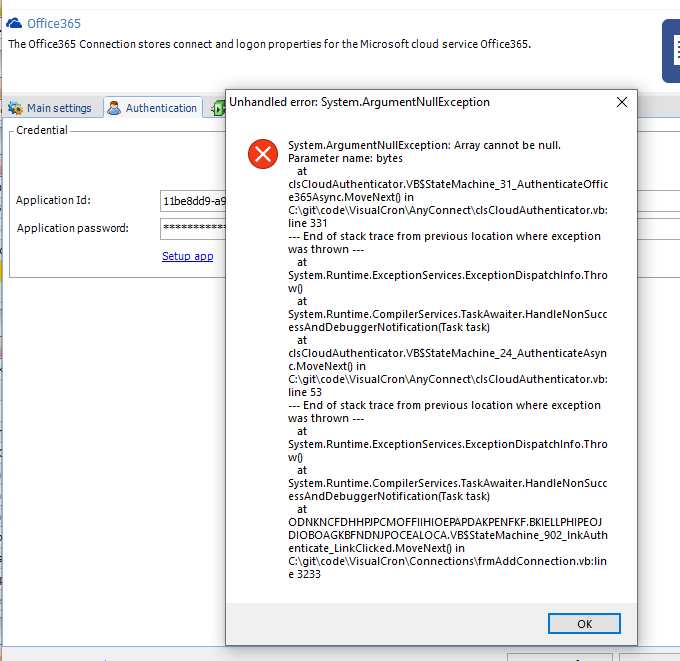The height and width of the screenshot is (661, 680).
Task: Click the Credential group label
Action: point(42,130)
